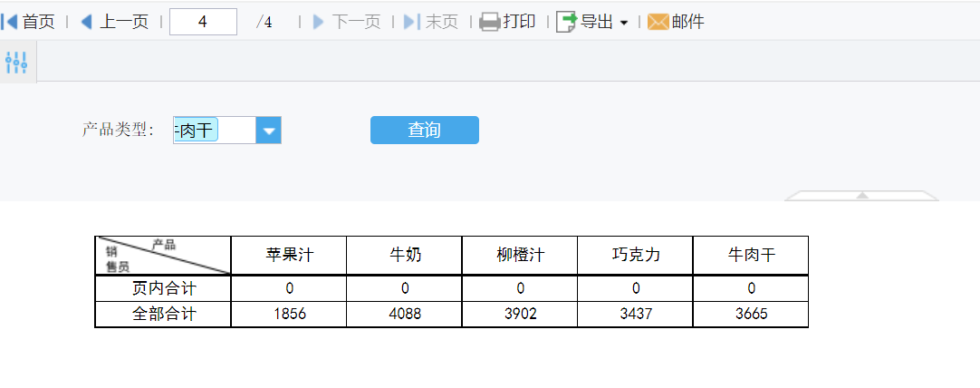Viewport: 980px width, 388px height.
Task: Click the 下一页 next page button
Action: point(347,22)
